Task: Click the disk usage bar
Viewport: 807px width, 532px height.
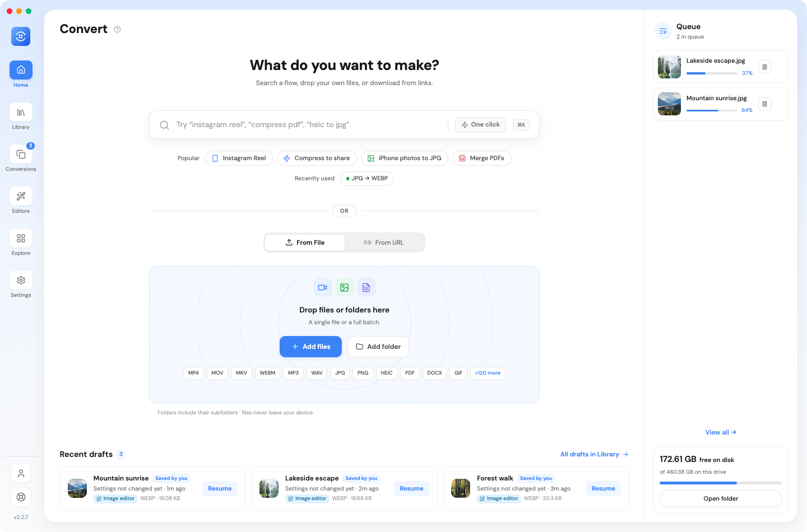Action: pos(721,483)
